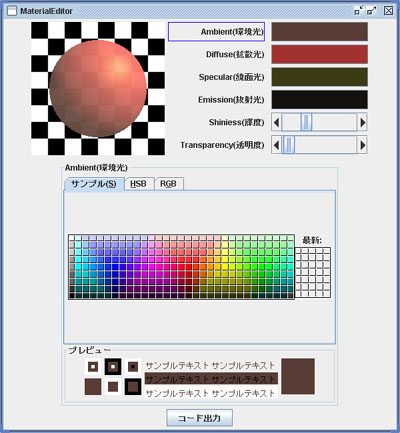400x433 pixels.
Task: Switch to the RGB tab
Action: pos(169,184)
